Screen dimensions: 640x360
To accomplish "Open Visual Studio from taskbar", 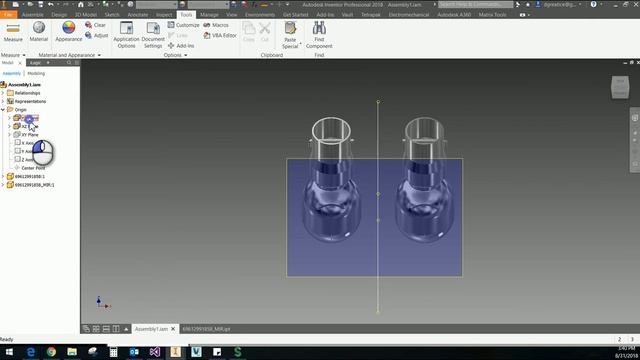I will click(155, 352).
